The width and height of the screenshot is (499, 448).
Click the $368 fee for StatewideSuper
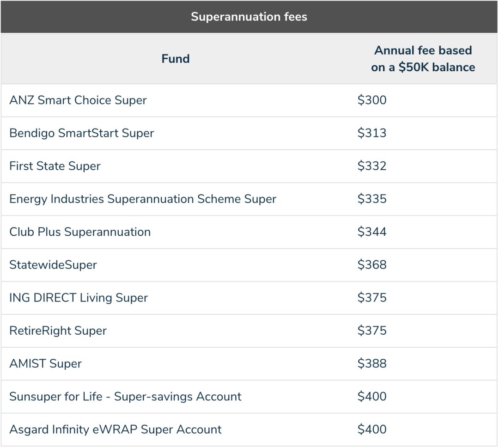372,265
